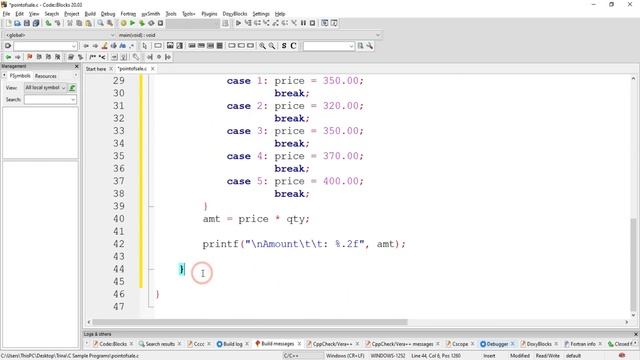Open the combo box left of the wrench icon
640x360 pixels.
click(329, 46)
